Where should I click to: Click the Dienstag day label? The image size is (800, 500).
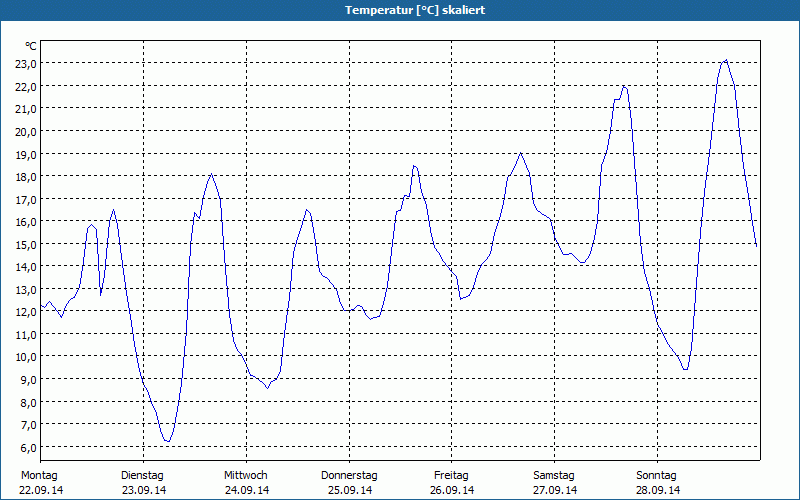[142, 475]
